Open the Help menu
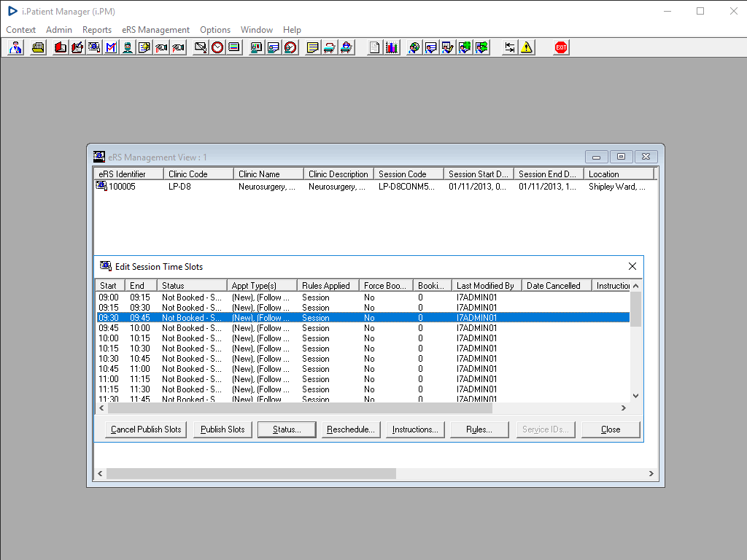Image resolution: width=747 pixels, height=560 pixels. tap(292, 29)
